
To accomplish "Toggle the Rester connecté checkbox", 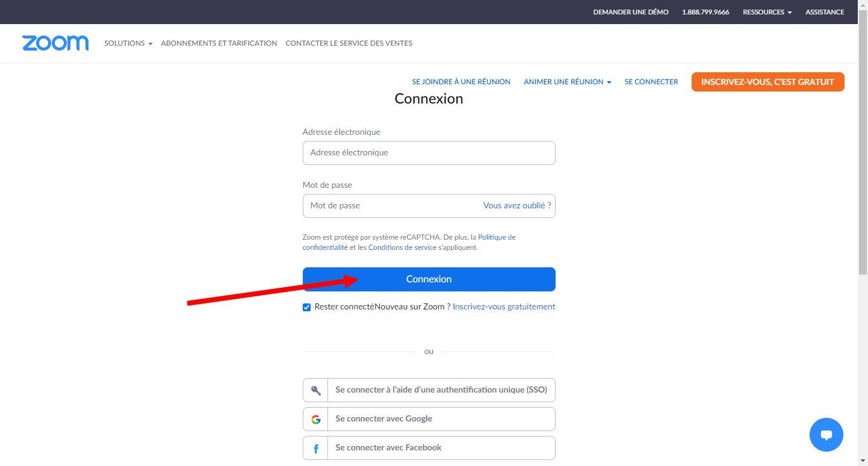I will pos(307,307).
